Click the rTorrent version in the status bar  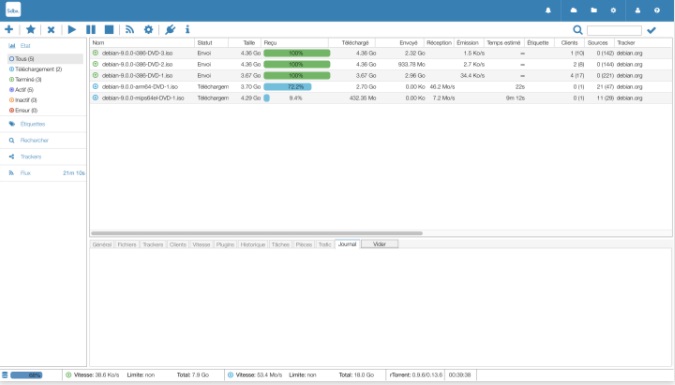pyautogui.click(x=415, y=375)
